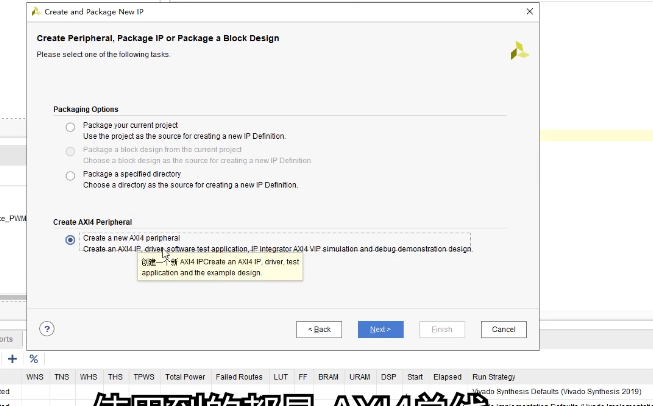The height and width of the screenshot is (406, 653).
Task: Select Package your current project option
Action: tap(70, 127)
